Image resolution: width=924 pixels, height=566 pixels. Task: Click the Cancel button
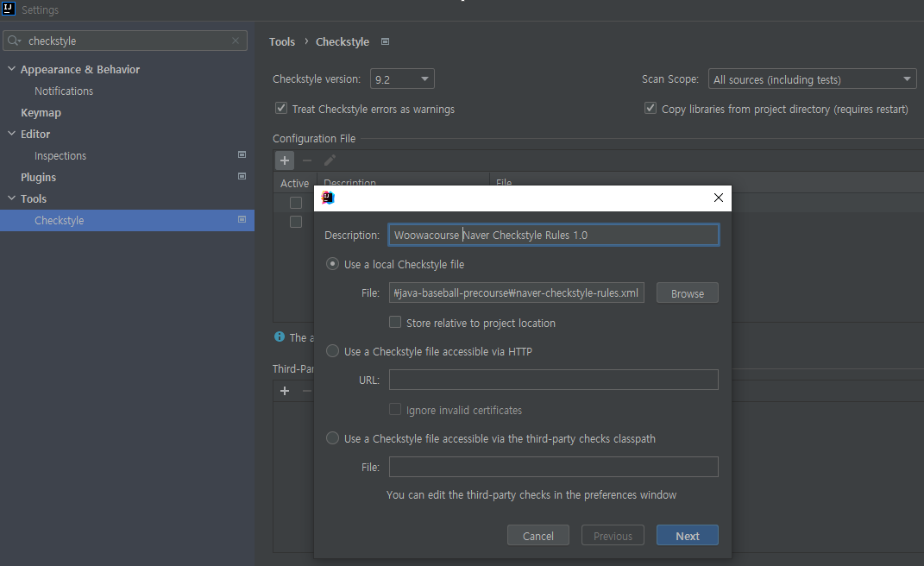click(x=538, y=535)
